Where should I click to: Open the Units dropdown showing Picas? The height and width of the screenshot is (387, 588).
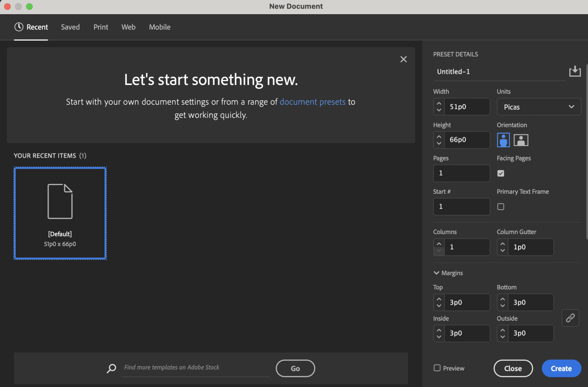539,107
